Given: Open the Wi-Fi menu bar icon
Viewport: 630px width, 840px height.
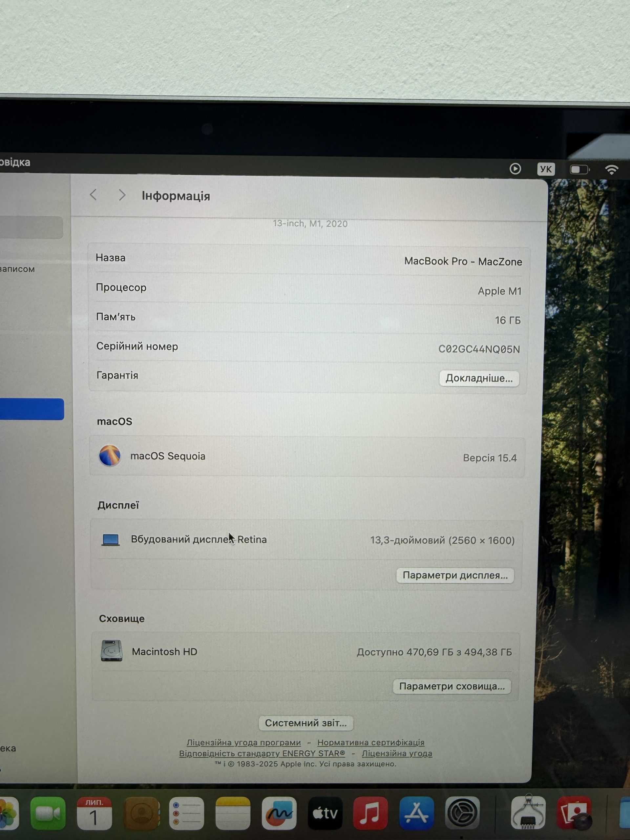Looking at the screenshot, I should tap(612, 169).
